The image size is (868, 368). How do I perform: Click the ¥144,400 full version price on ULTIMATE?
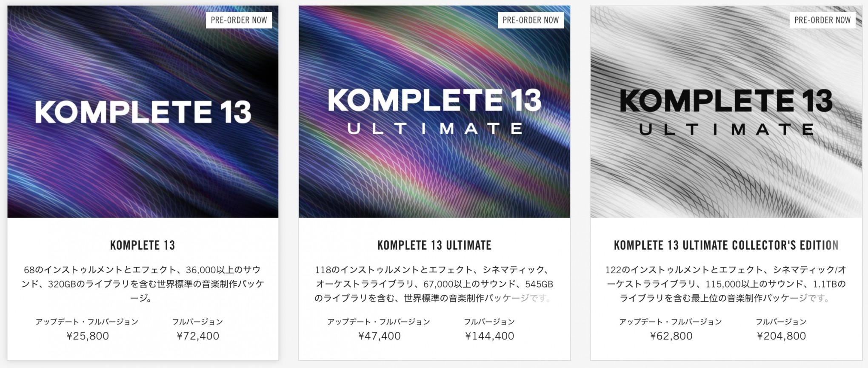point(490,336)
